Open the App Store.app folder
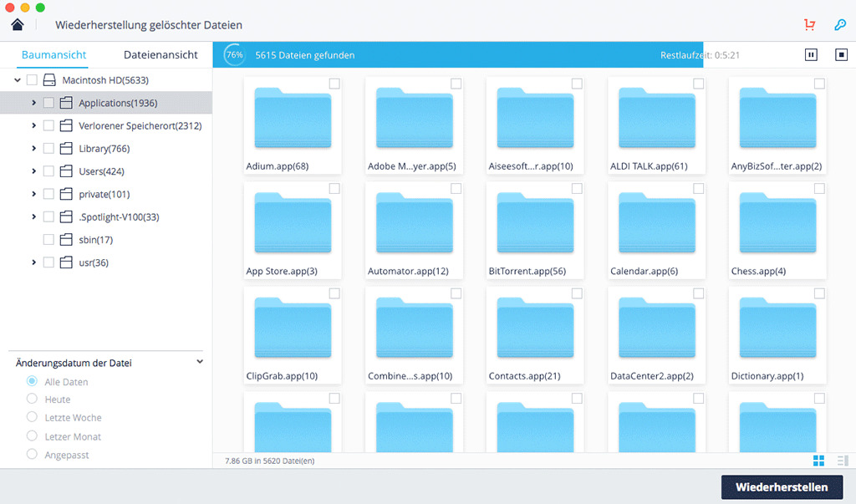This screenshot has height=504, width=856. point(293,231)
